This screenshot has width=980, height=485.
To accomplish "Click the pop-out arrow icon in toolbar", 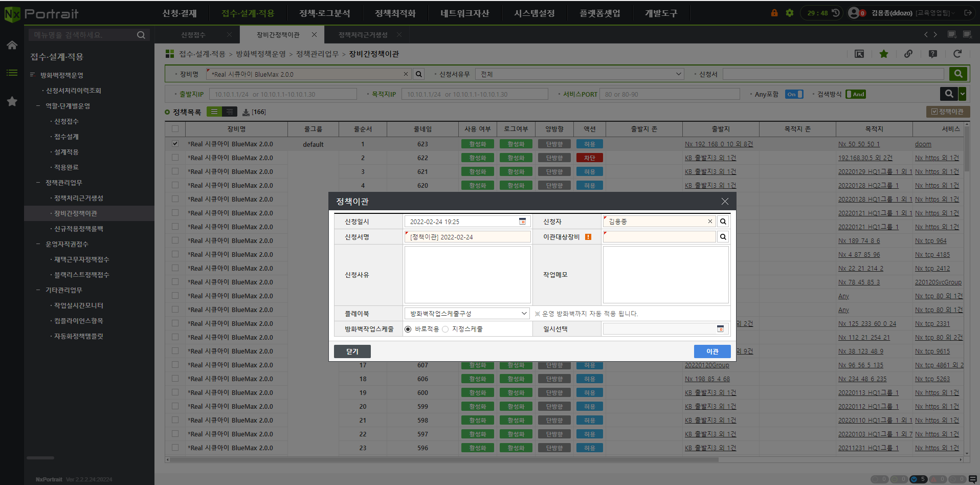I will tap(859, 54).
